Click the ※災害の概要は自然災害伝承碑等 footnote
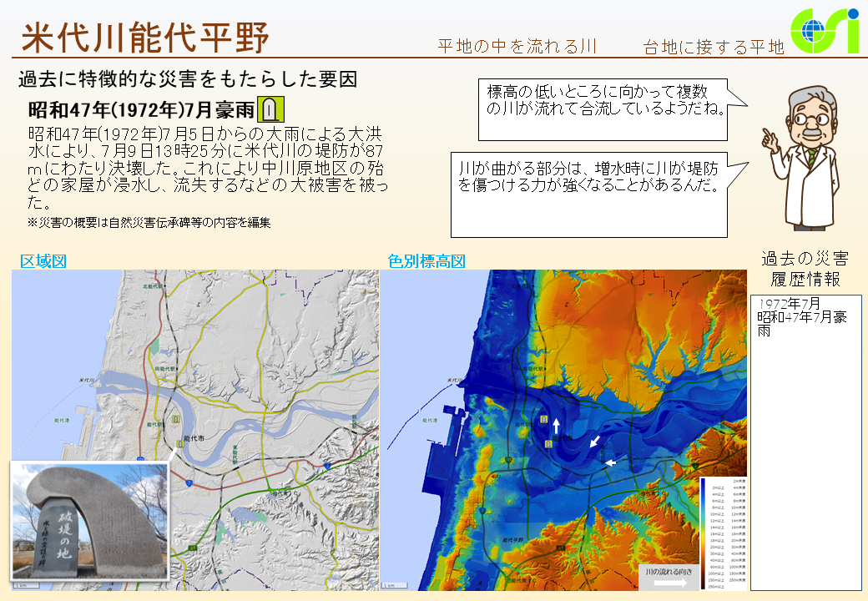This screenshot has height=601, width=868. (149, 223)
